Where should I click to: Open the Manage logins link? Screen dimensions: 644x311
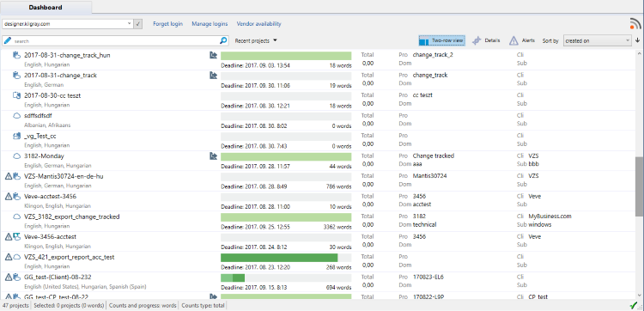point(210,24)
